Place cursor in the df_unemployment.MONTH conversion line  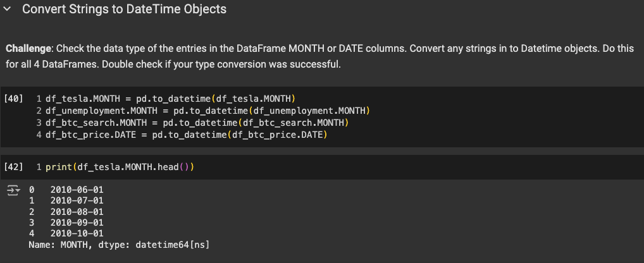pos(207,111)
